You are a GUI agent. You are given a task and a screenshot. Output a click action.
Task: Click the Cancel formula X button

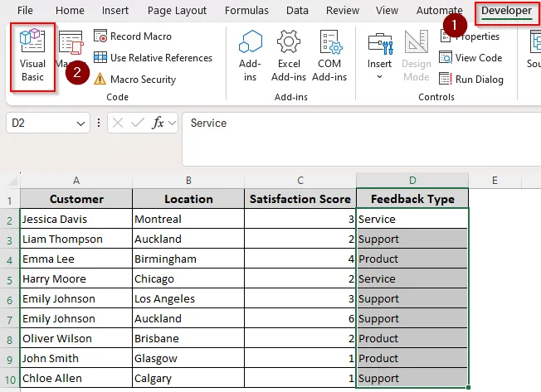click(x=118, y=123)
